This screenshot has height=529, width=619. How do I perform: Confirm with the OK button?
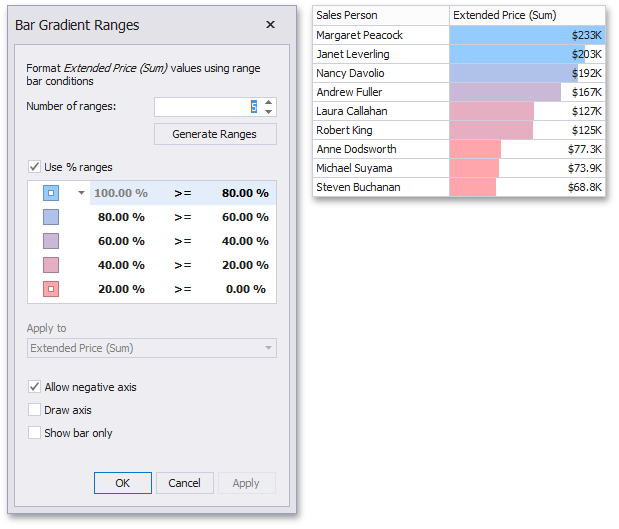(122, 483)
